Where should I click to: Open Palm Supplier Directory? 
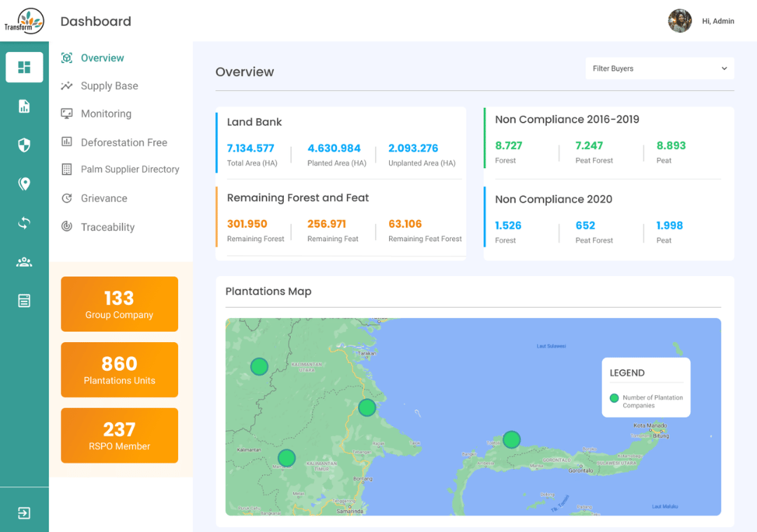click(x=130, y=170)
